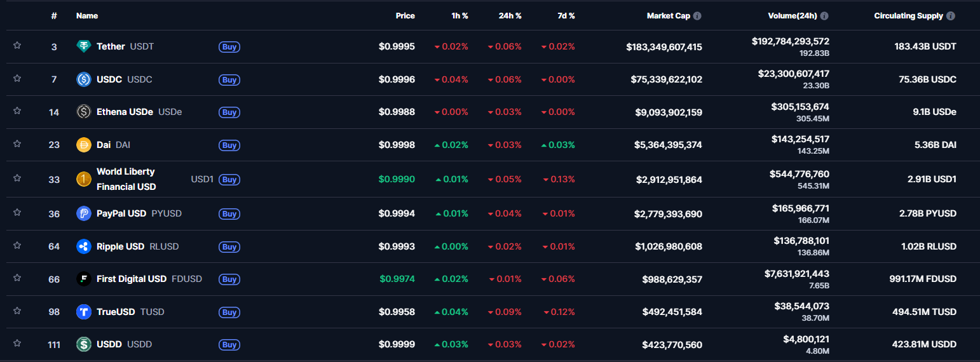Click Buy button for Ripple USD
Viewport: 980px width, 362px height.
click(229, 246)
